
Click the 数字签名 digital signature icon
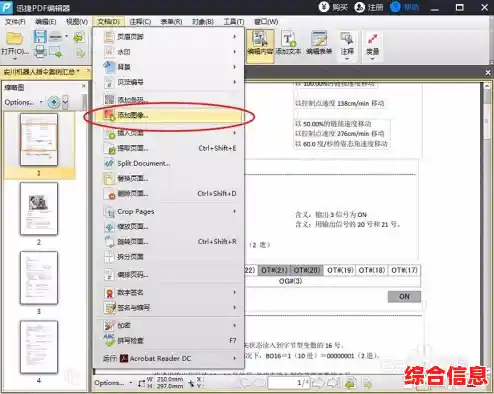coord(109,293)
